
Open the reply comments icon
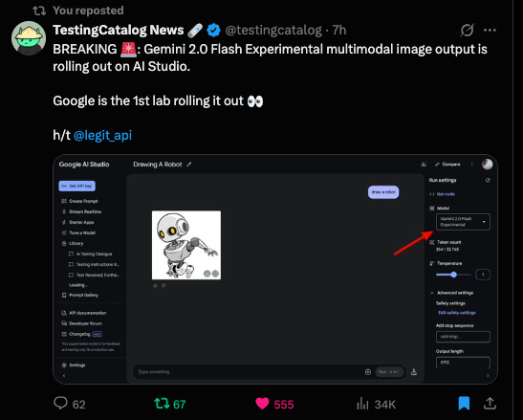[60, 403]
